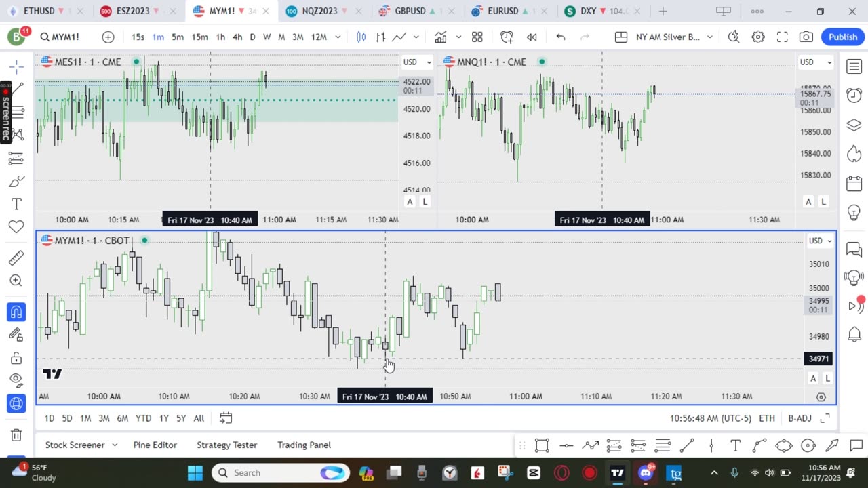
Task: Remove drawings with trash icon
Action: (17, 434)
